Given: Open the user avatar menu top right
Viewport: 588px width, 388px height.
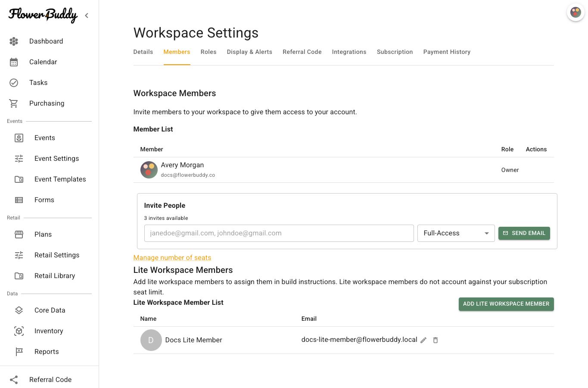Looking at the screenshot, I should [x=576, y=13].
